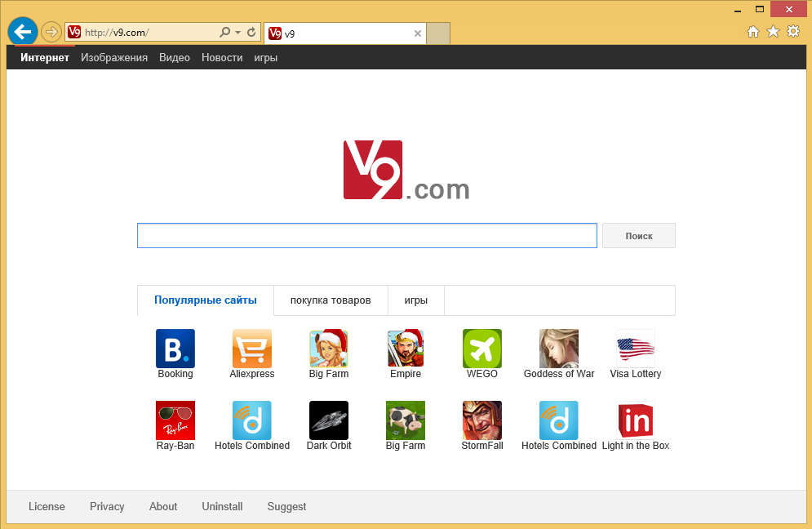Switch to Новости in the top navigation

[x=222, y=57]
